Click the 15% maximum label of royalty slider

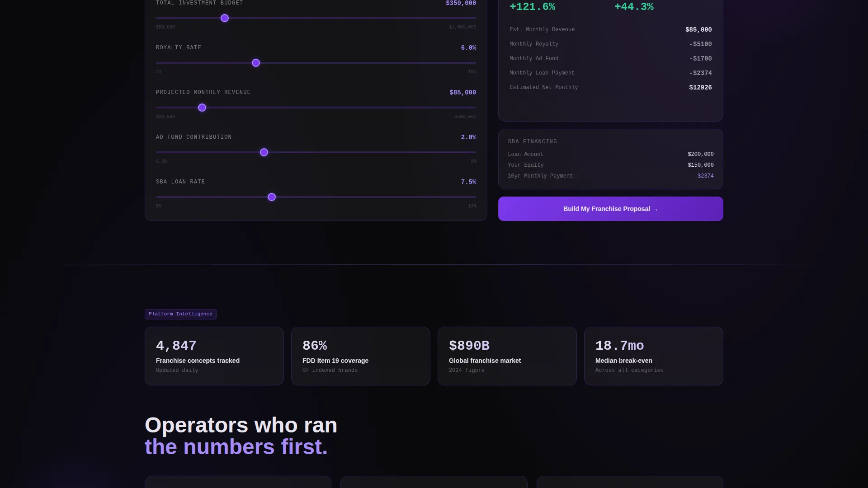click(x=472, y=72)
